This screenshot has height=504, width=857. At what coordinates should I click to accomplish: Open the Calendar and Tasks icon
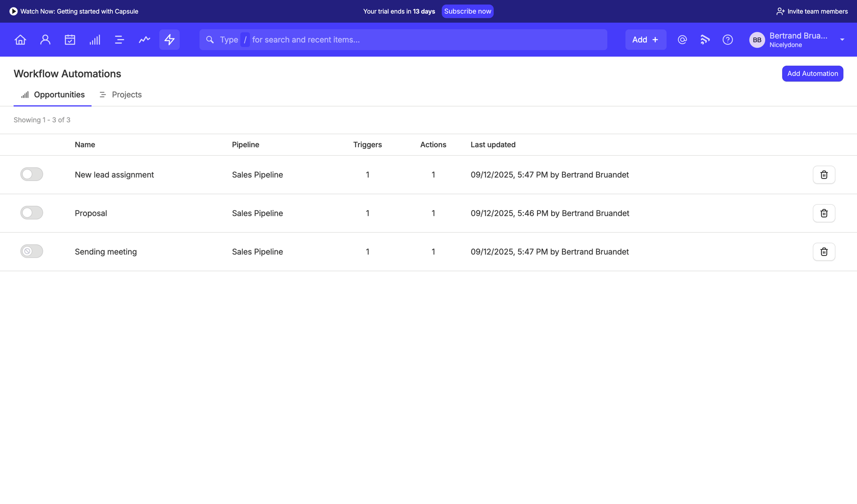tap(70, 40)
